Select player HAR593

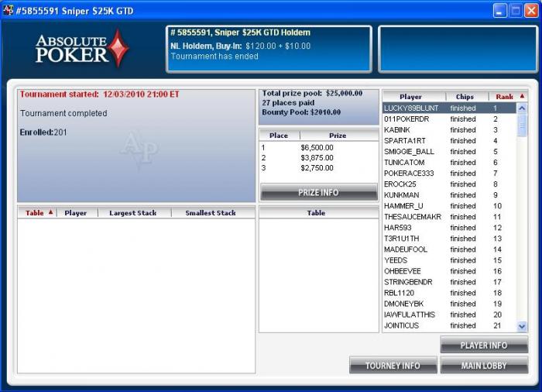(x=449, y=228)
